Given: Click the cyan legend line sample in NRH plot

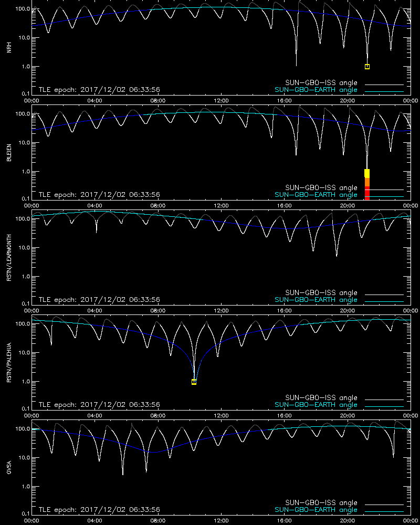Looking at the screenshot, I should click(x=384, y=91).
